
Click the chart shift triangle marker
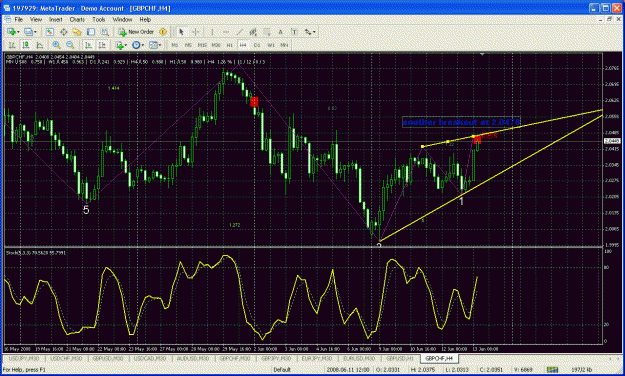click(x=482, y=54)
